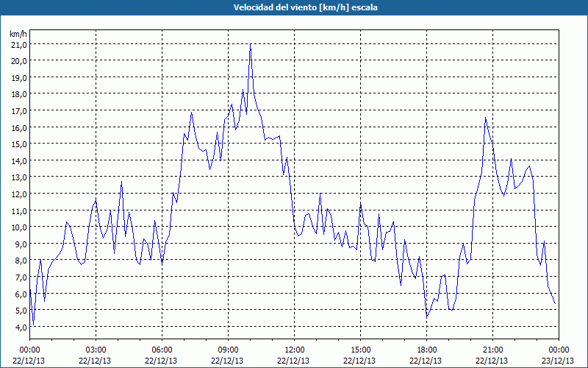Click the '12,0' y-axis label

pos(19,194)
